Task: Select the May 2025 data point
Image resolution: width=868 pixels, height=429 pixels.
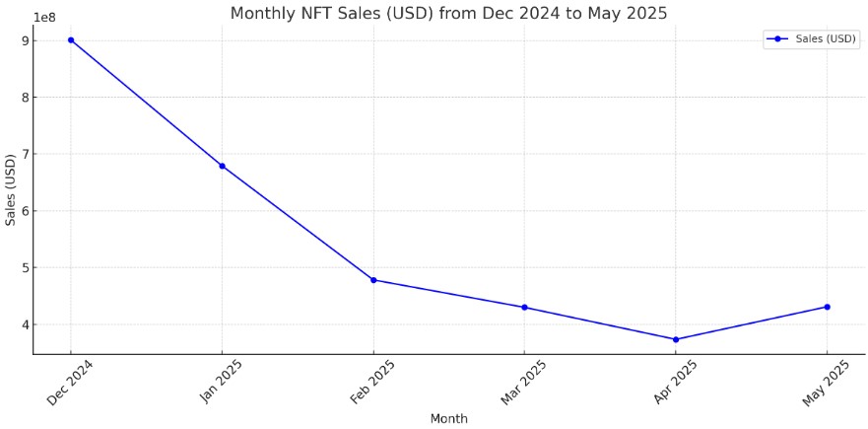Action: [827, 307]
